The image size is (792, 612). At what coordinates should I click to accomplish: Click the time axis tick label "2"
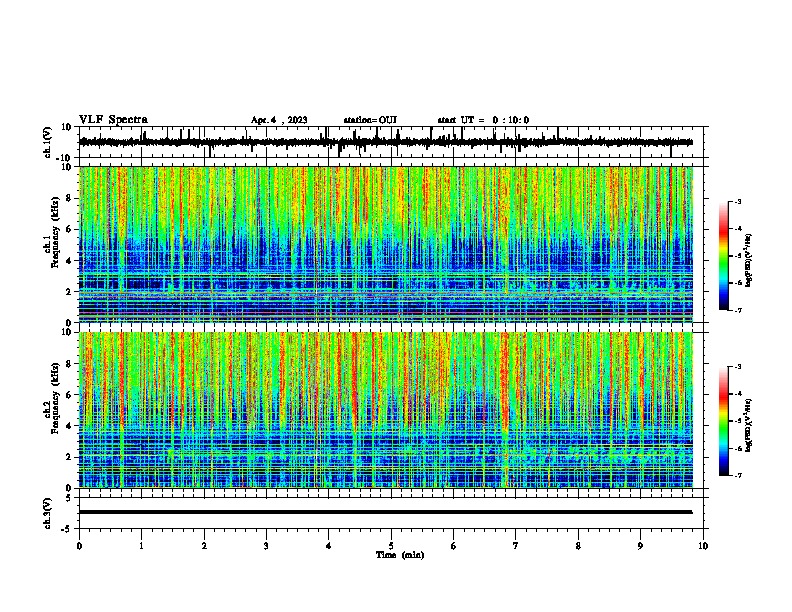coord(204,546)
